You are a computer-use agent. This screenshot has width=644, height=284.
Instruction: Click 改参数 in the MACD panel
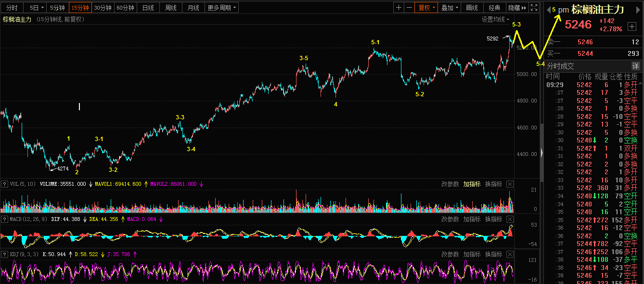[x=450, y=219]
